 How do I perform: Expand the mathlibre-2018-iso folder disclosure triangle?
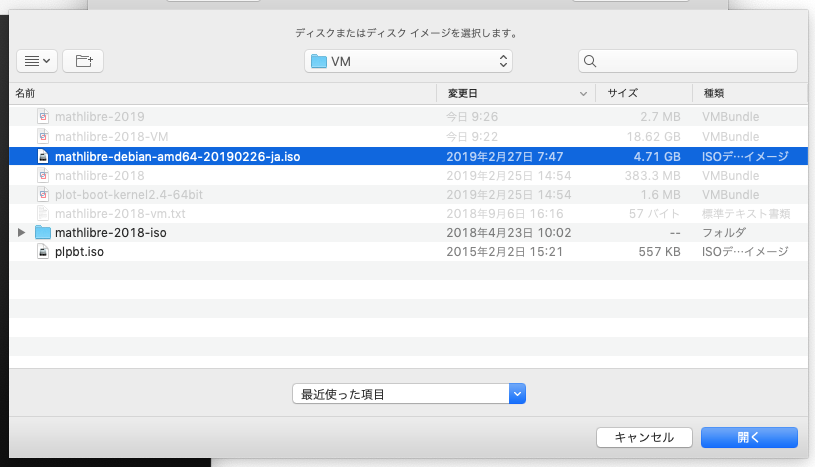coord(22,233)
